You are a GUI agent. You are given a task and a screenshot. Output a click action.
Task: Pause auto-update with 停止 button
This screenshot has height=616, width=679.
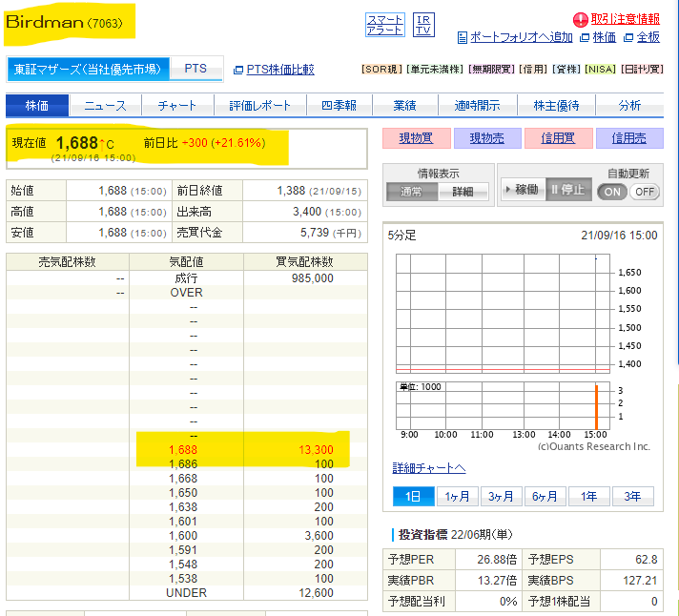coord(568,189)
